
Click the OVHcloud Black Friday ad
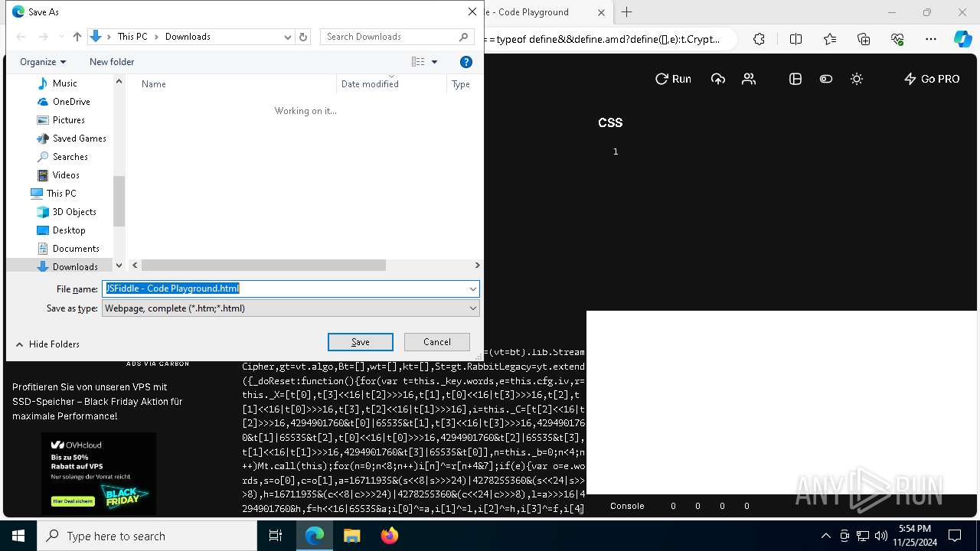tap(99, 474)
